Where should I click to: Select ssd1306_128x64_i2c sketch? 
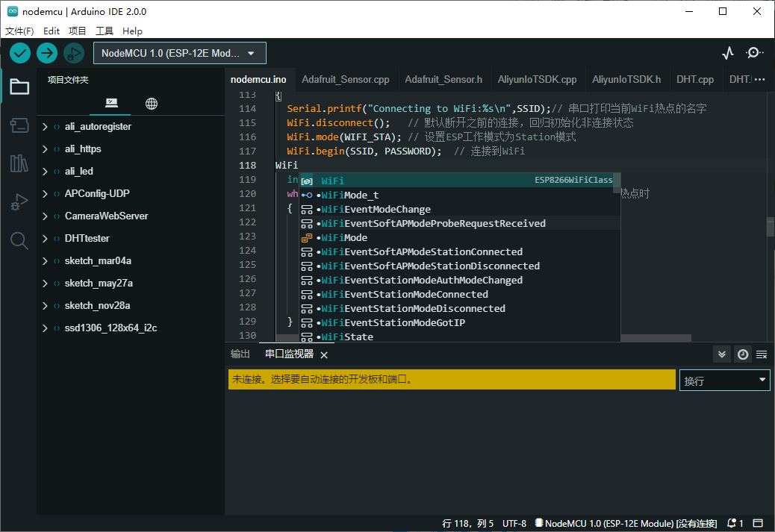pyautogui.click(x=111, y=328)
